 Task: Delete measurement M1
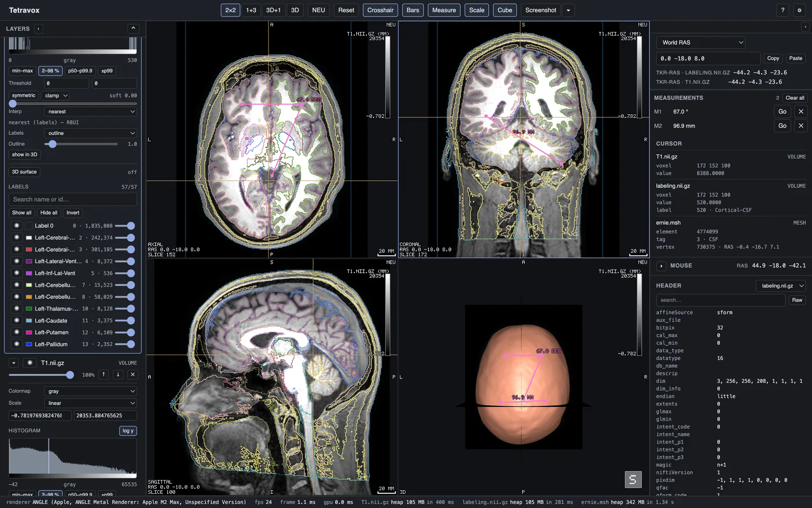(801, 112)
